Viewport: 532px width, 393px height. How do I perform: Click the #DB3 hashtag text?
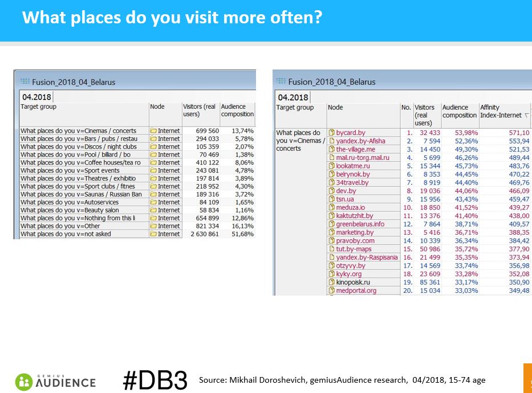[155, 380]
